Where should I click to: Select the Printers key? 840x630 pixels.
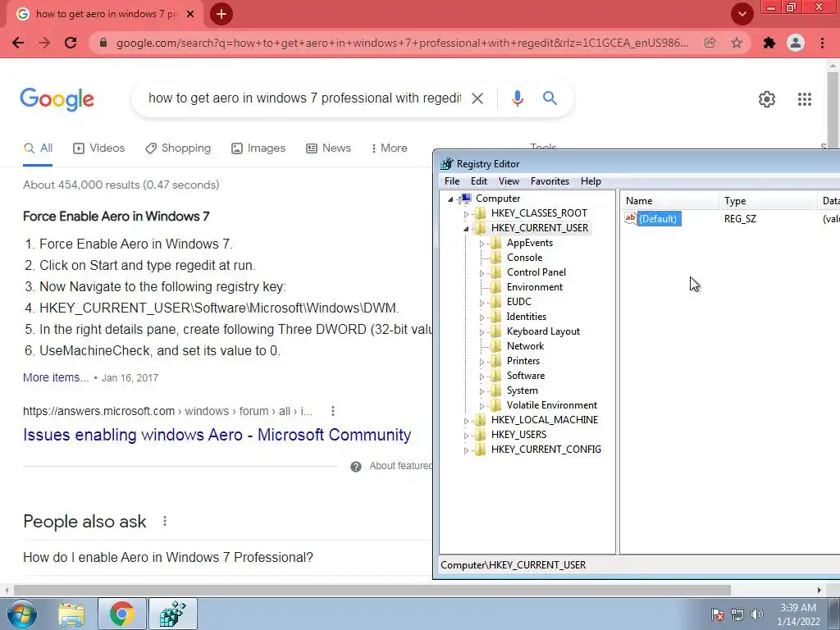[x=523, y=361]
